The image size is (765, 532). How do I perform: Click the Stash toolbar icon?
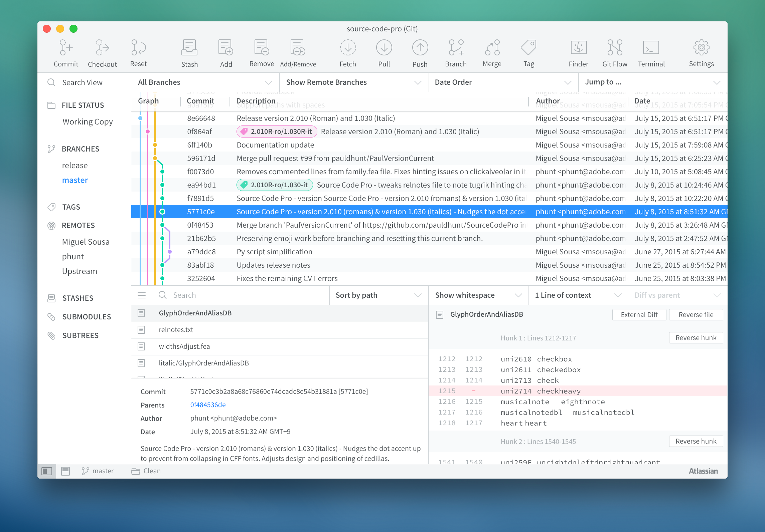click(x=189, y=47)
